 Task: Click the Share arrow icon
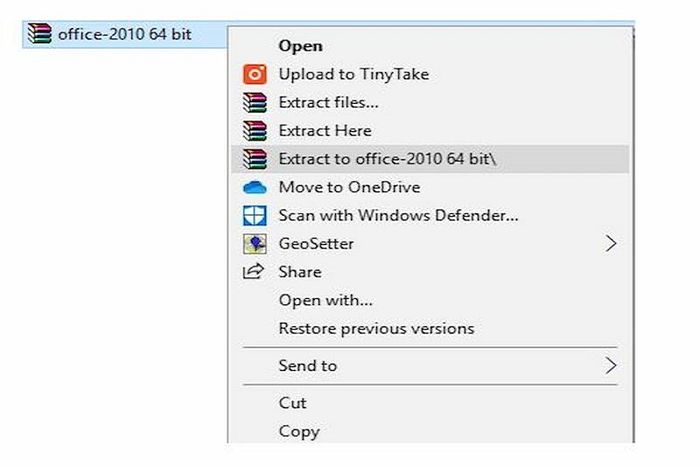pyautogui.click(x=254, y=271)
